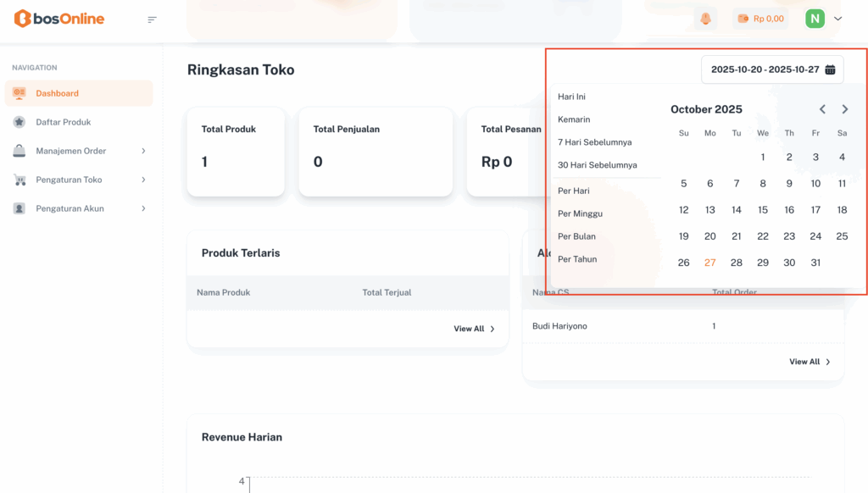Expand the Manajemen Order submenu

point(143,151)
